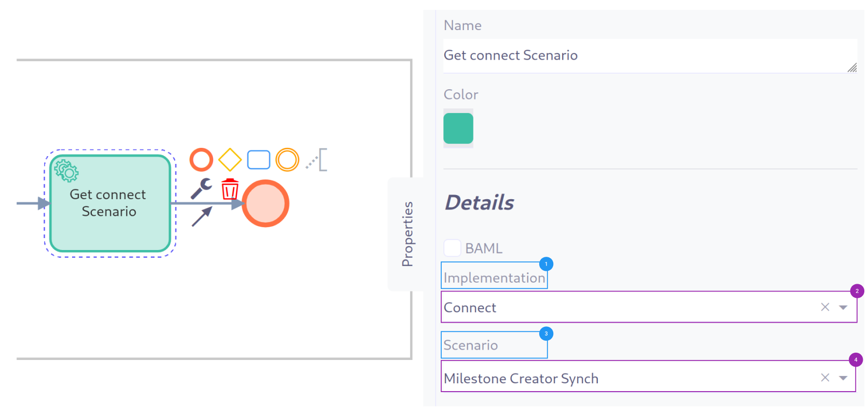The height and width of the screenshot is (416, 868).
Task: Clear the Connect implementation selection
Action: coord(825,307)
